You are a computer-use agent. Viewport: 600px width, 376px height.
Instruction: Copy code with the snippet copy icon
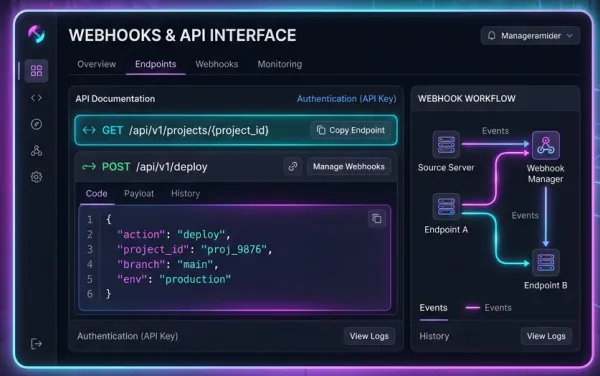(377, 219)
